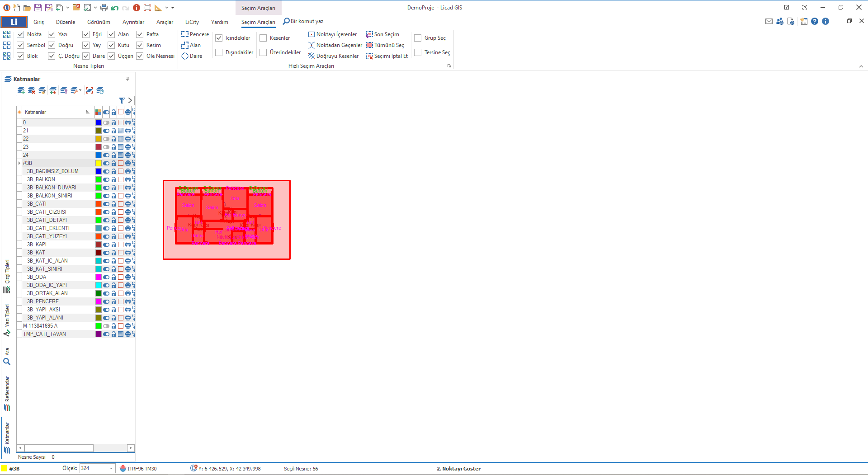The image size is (868, 475).
Task: Click the Son Seçim button
Action: coord(382,34)
